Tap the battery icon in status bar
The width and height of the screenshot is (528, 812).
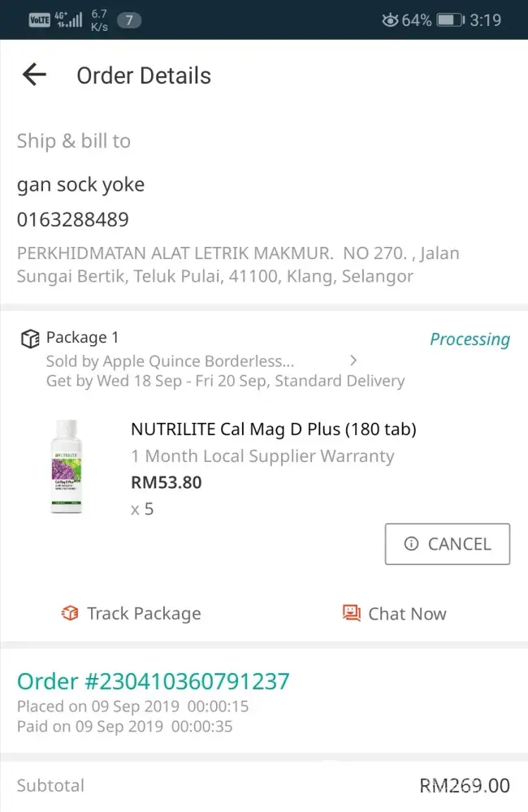[450, 20]
